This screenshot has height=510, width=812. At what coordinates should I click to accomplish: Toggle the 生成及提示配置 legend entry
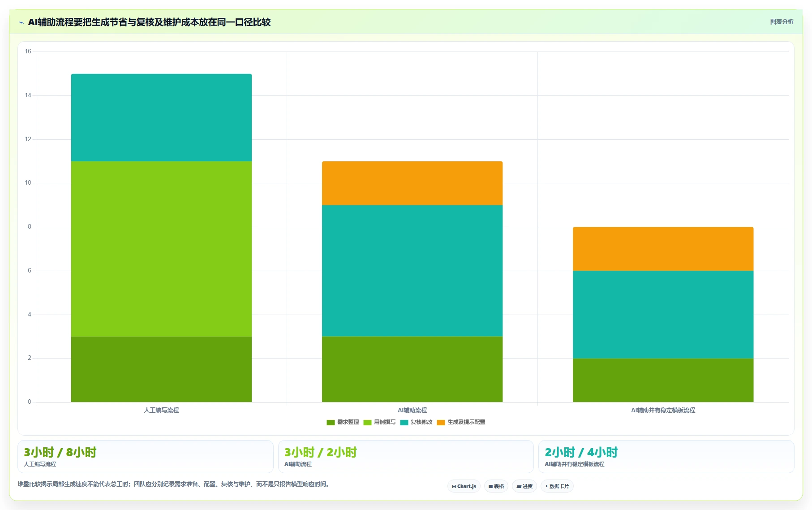(x=461, y=422)
